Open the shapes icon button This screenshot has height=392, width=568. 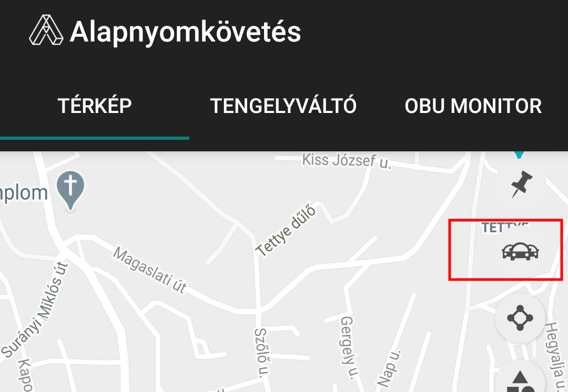(x=520, y=380)
